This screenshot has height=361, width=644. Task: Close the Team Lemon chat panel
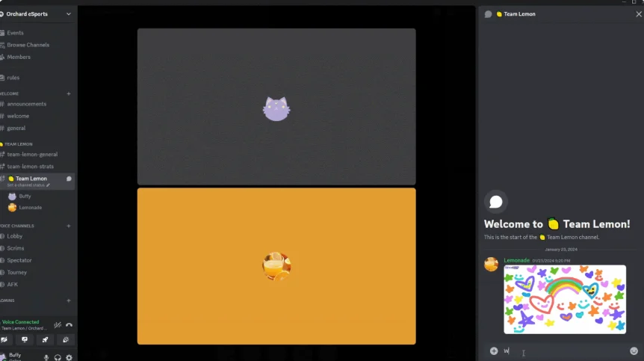click(x=639, y=14)
